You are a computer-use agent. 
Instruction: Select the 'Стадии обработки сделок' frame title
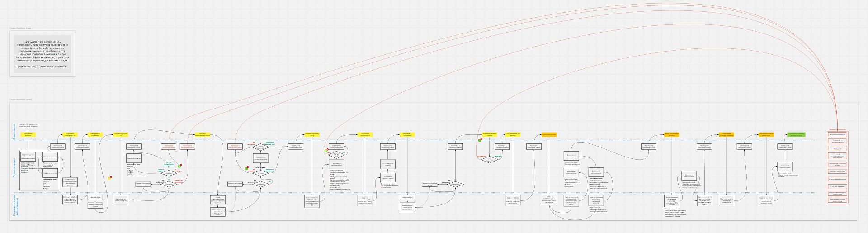21,100
